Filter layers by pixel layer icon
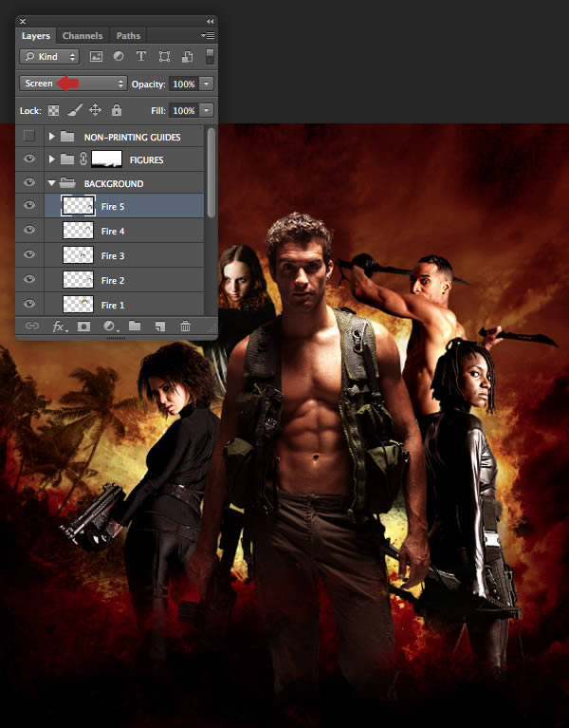This screenshot has width=569, height=728. coord(96,57)
